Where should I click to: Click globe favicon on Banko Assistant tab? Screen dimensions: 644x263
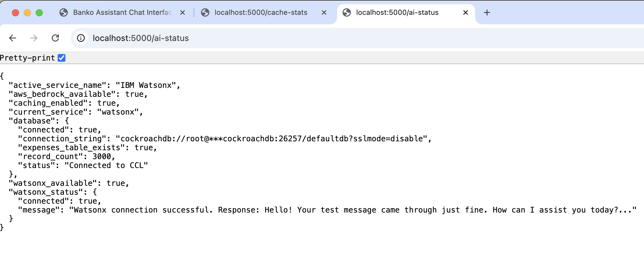tap(64, 12)
